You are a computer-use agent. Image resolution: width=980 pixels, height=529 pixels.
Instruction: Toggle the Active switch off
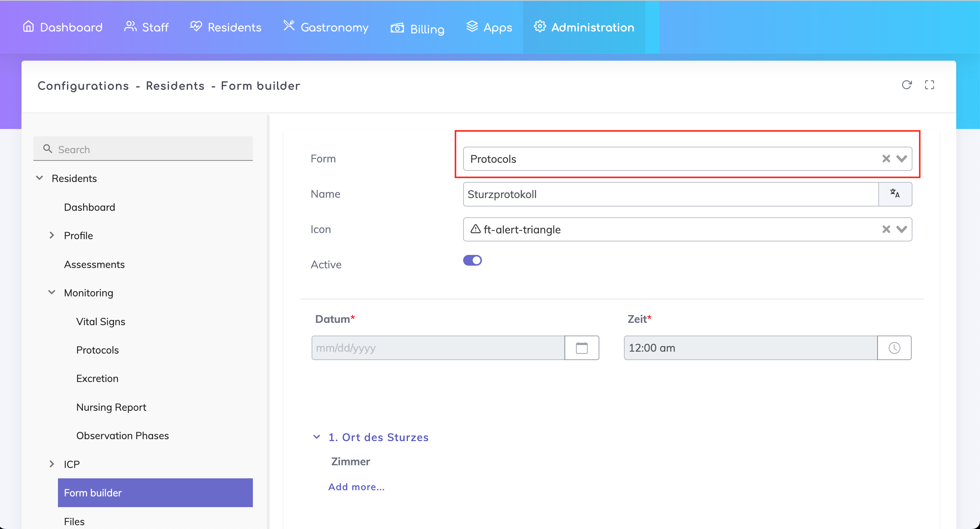point(472,260)
